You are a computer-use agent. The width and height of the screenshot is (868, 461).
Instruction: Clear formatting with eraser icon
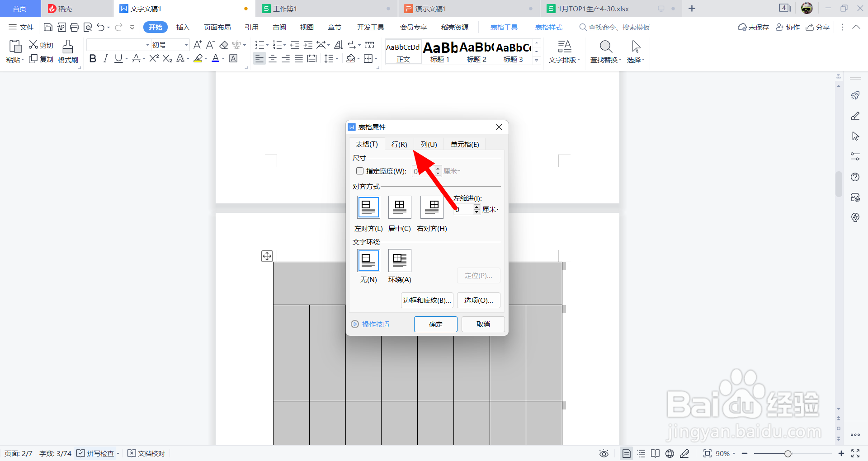224,45
